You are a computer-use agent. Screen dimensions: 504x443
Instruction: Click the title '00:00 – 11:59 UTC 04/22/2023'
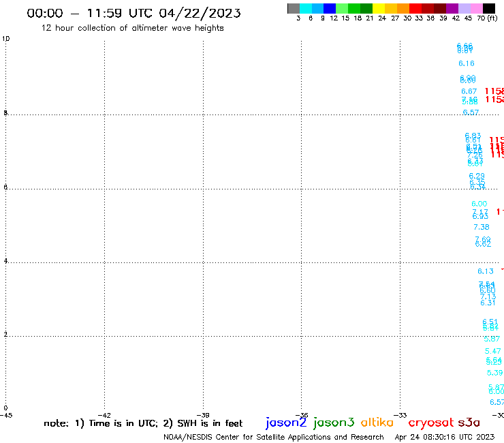point(133,13)
